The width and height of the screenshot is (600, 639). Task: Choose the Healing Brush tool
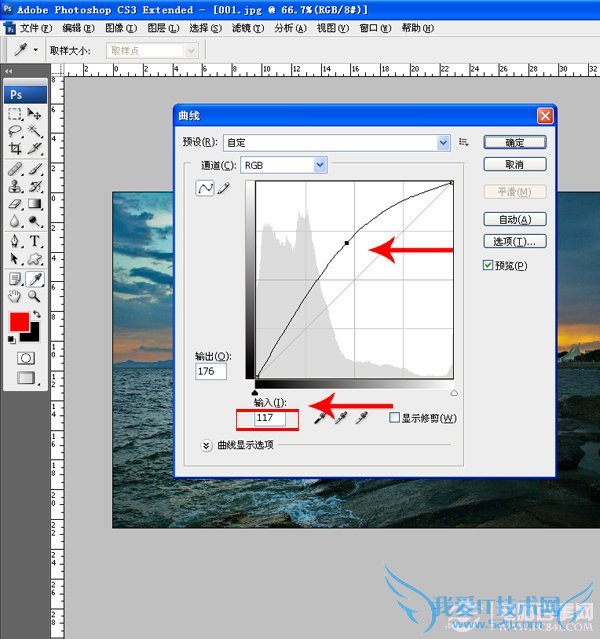[x=15, y=169]
